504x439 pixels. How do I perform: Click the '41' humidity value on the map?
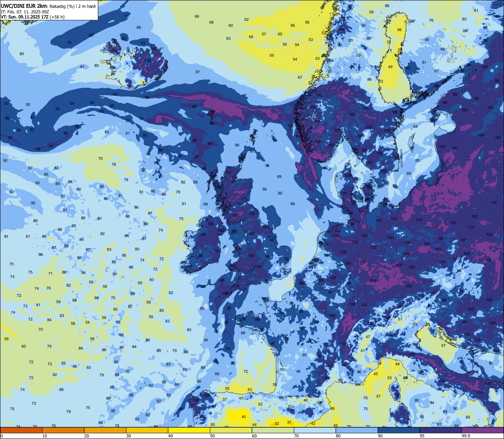pyautogui.click(x=363, y=350)
